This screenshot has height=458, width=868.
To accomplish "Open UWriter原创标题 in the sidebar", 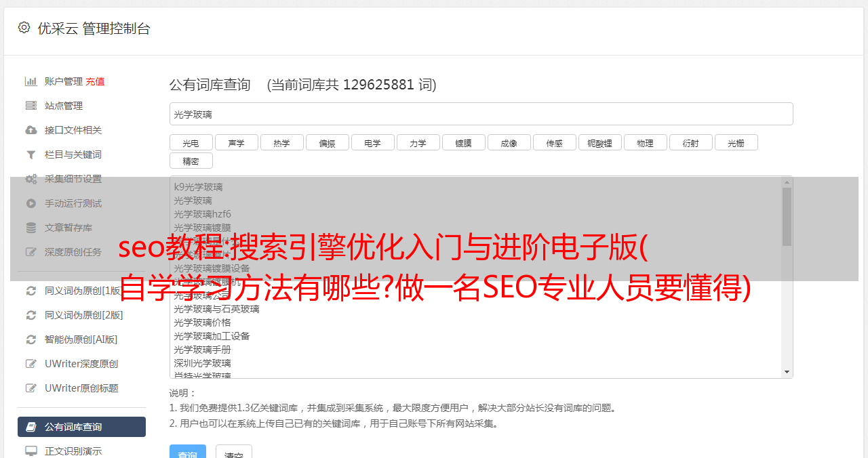I will click(x=81, y=388).
